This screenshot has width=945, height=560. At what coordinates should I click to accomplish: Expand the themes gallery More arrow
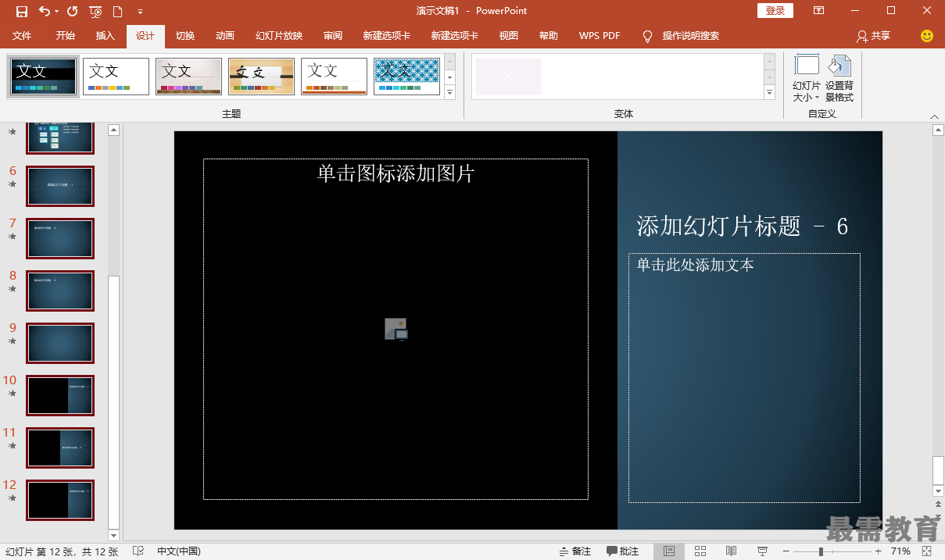pyautogui.click(x=449, y=92)
